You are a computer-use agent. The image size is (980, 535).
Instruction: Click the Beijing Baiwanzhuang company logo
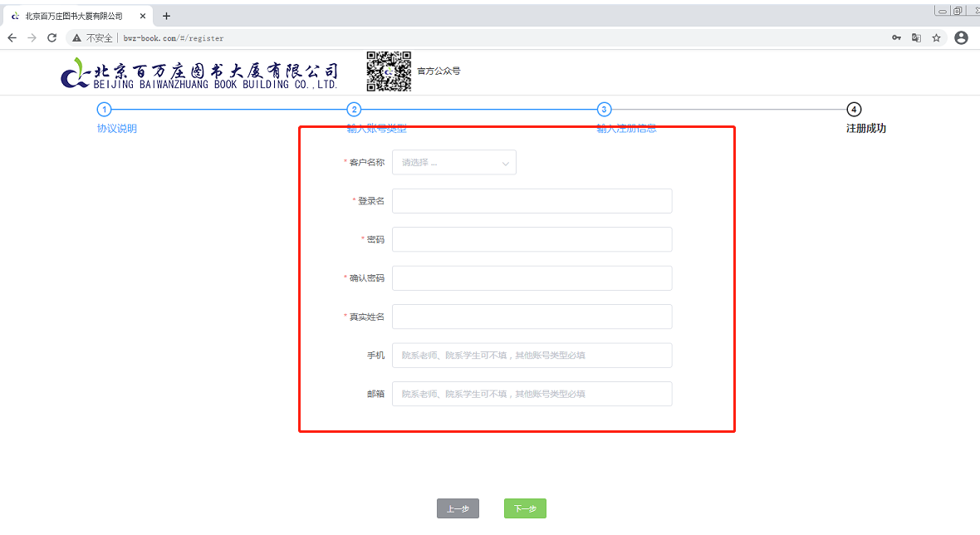(199, 73)
